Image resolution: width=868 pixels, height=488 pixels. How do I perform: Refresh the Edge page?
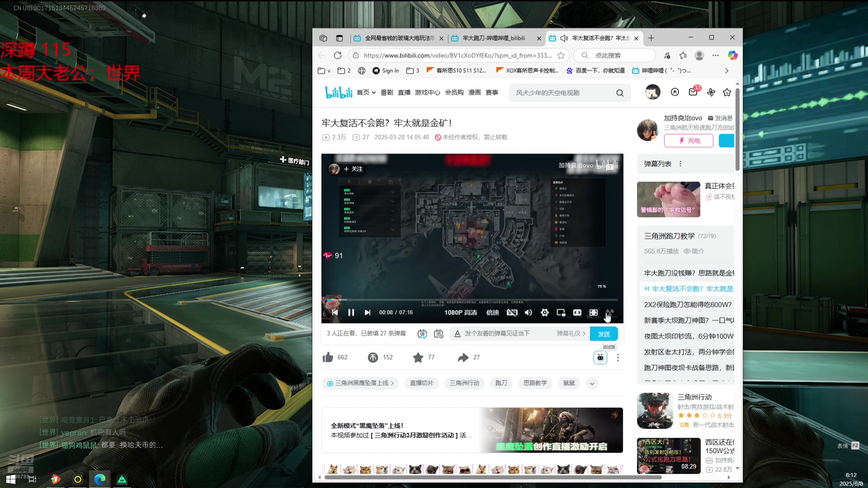click(x=338, y=55)
